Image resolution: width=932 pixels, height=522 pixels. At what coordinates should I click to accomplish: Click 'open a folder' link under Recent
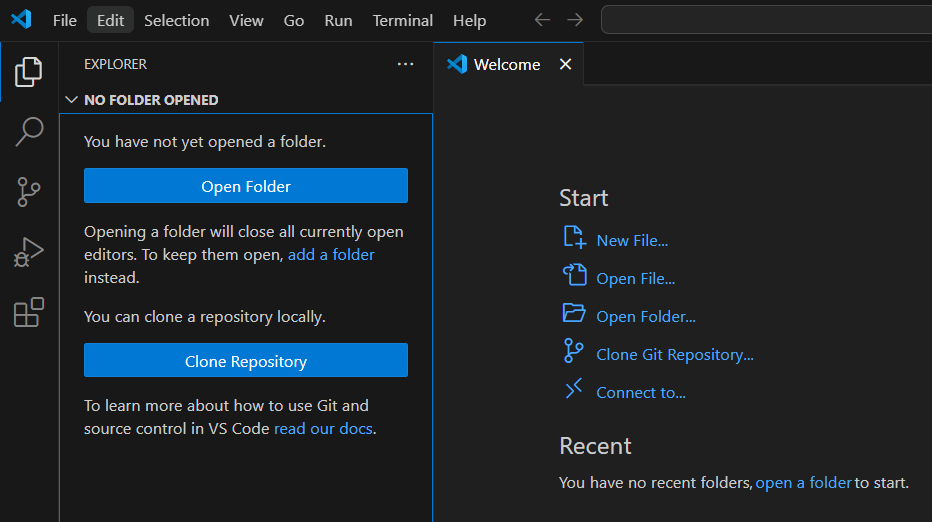pos(804,482)
